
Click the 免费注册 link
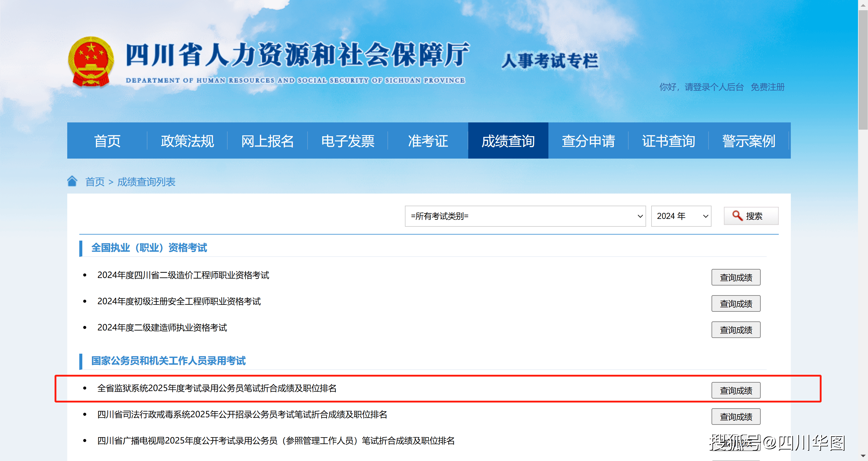tap(768, 87)
